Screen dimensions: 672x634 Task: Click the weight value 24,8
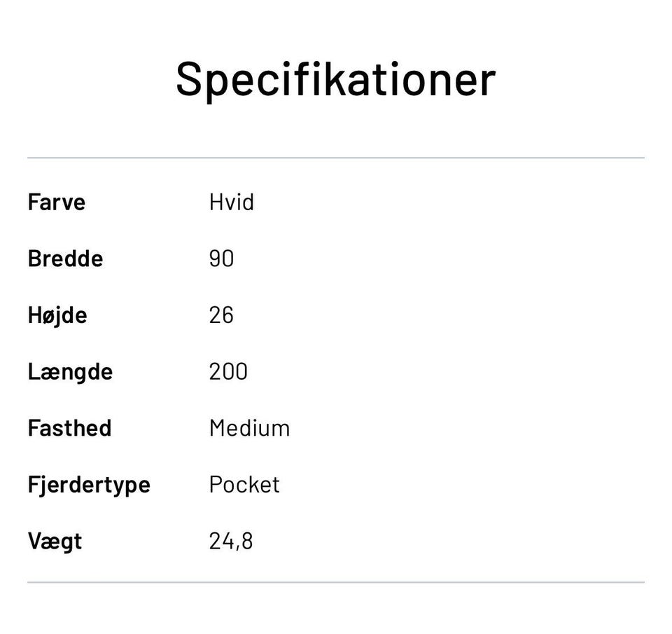pyautogui.click(x=231, y=542)
